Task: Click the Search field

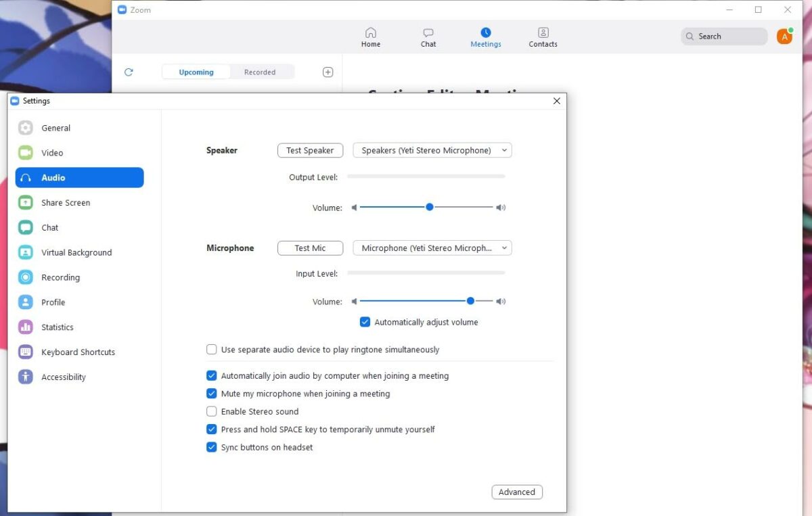Action: (723, 36)
